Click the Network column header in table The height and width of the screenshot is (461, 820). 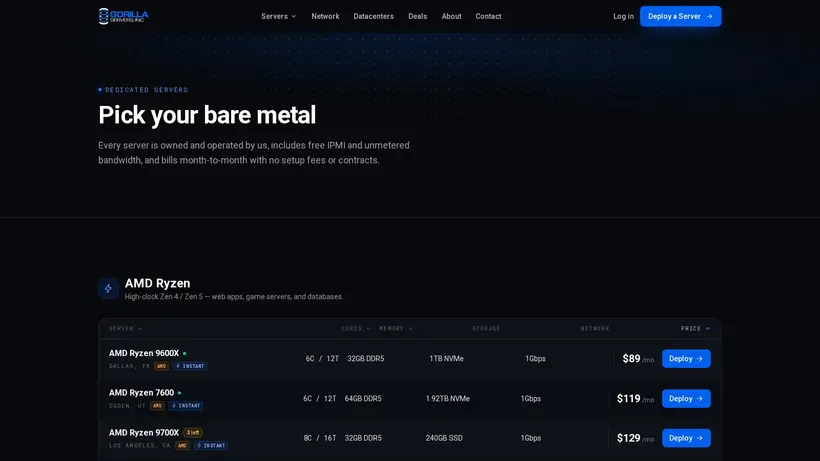(595, 329)
